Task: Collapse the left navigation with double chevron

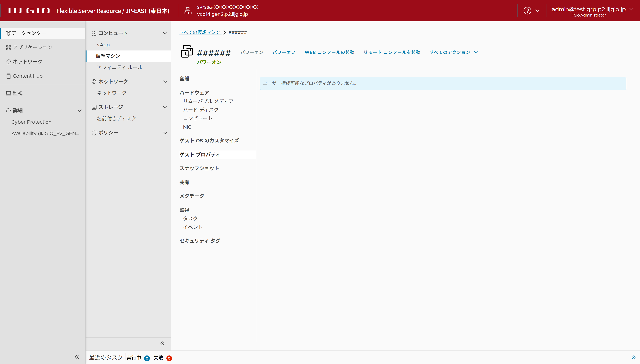Action: pos(77,357)
